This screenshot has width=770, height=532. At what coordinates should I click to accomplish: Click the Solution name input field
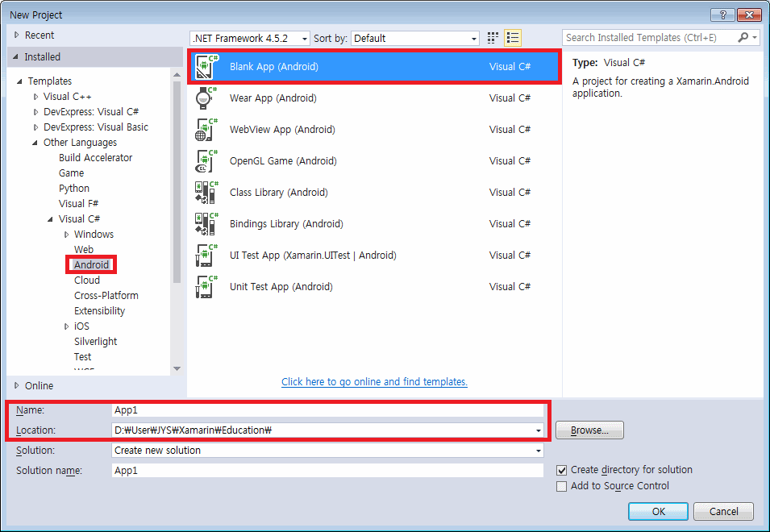coord(327,471)
